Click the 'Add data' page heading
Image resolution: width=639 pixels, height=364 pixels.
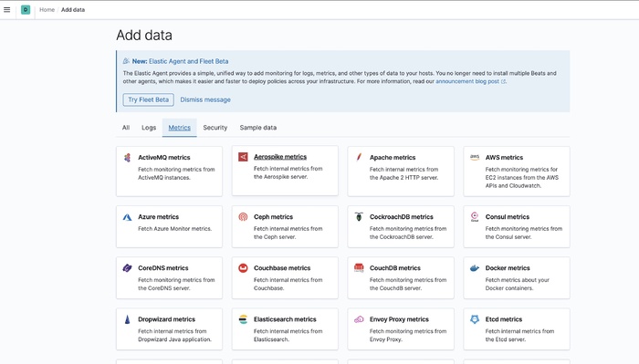(144, 35)
